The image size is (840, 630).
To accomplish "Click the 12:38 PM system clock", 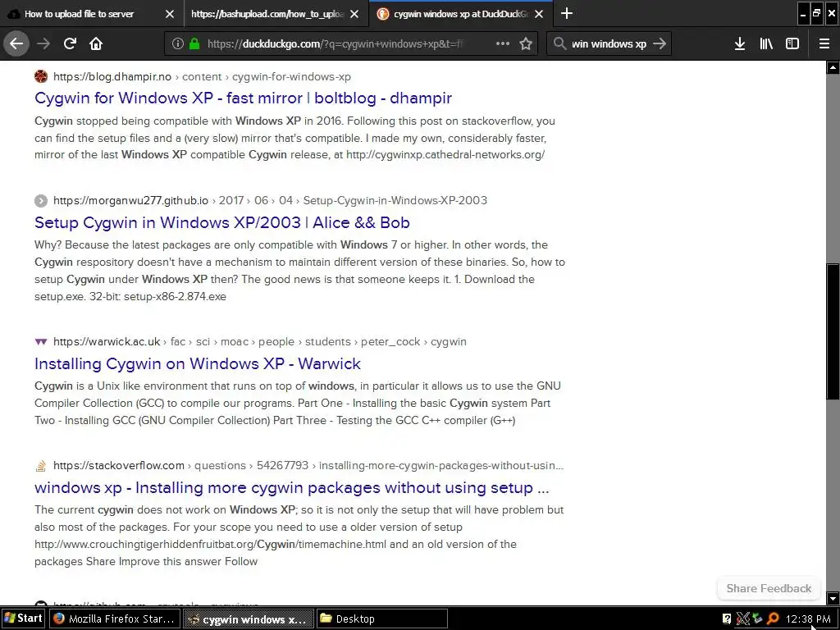I will pyautogui.click(x=808, y=619).
